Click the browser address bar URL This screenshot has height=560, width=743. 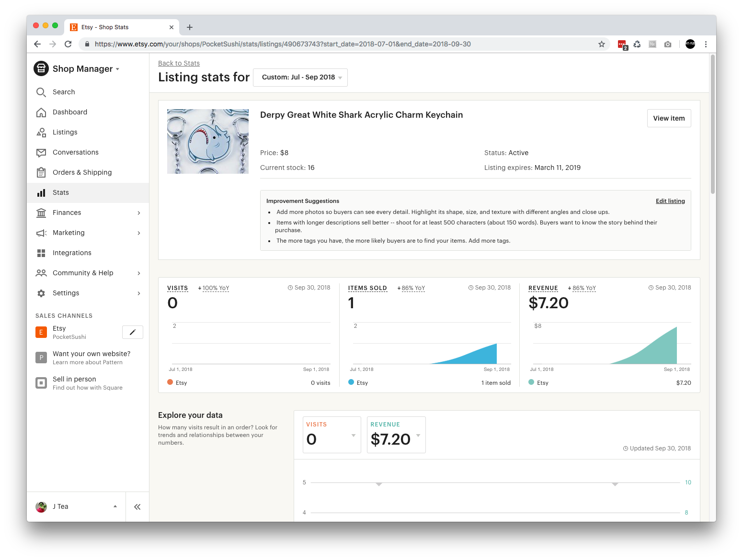283,44
